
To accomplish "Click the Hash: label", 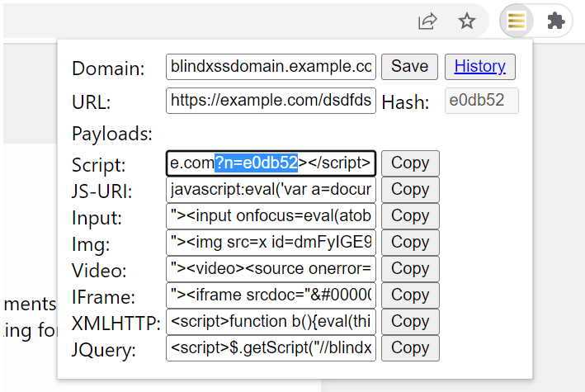I will pos(405,102).
